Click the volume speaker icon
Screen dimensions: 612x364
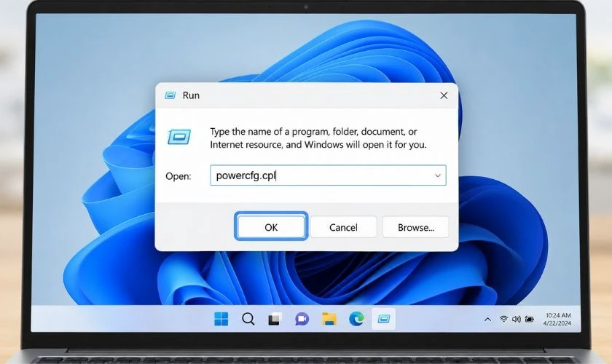click(x=516, y=319)
